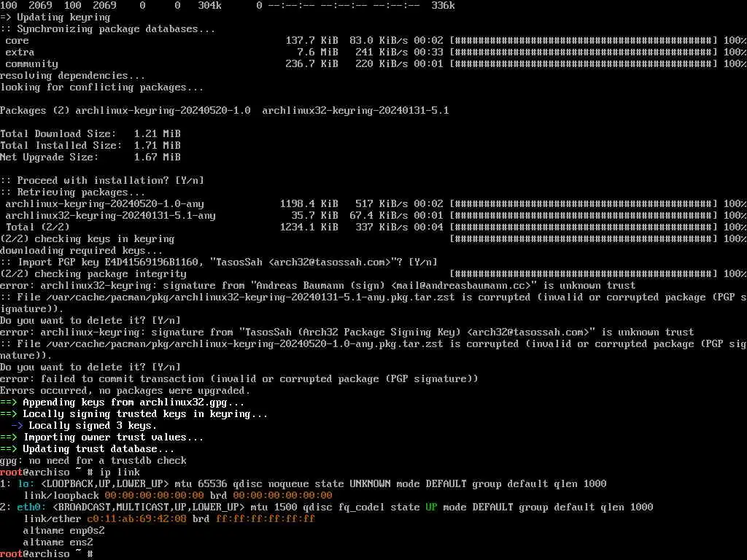The height and width of the screenshot is (560, 747).
Task: Click 'altname enp0s2' line
Action: [64, 531]
